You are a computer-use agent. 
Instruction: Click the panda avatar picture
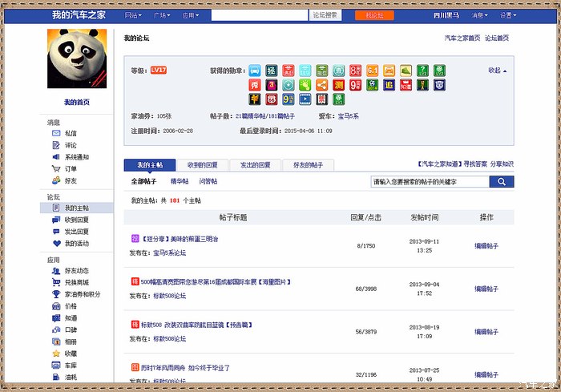pos(77,59)
